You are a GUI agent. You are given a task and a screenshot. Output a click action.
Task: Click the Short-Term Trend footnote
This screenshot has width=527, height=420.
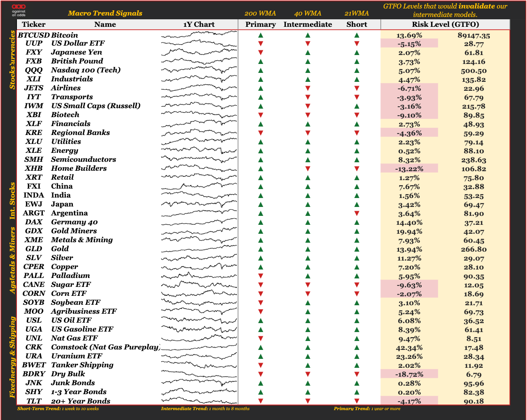coord(58,409)
